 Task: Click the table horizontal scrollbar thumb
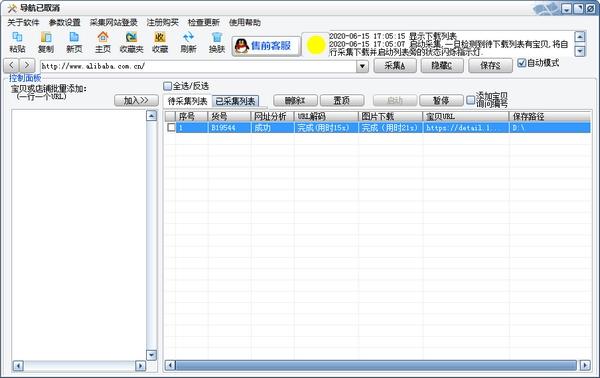tap(376, 365)
